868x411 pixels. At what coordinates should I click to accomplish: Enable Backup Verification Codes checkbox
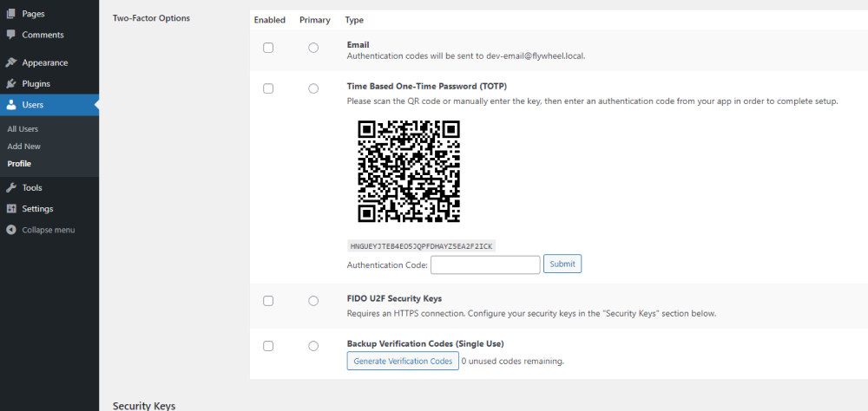268,346
